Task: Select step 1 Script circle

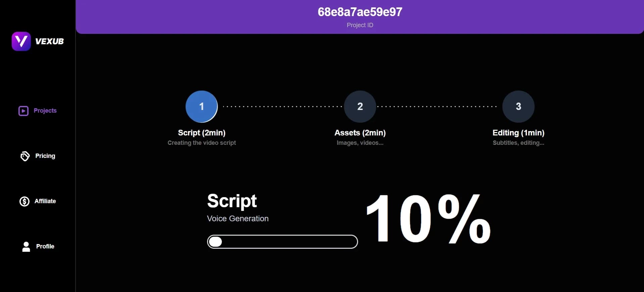Action: pos(201,106)
